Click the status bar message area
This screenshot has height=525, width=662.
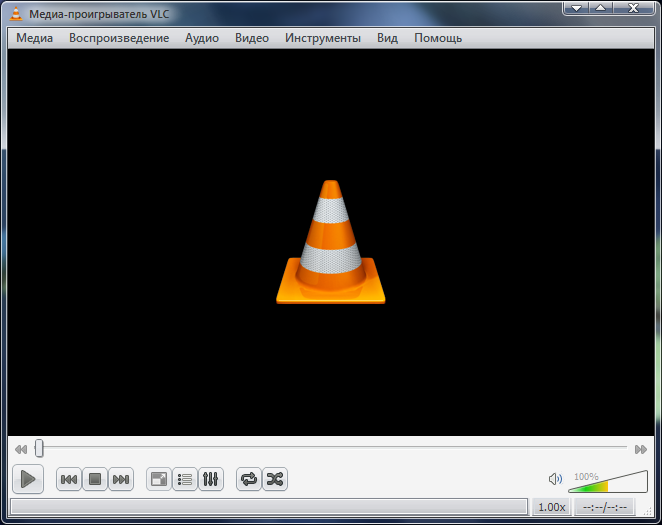(269, 507)
